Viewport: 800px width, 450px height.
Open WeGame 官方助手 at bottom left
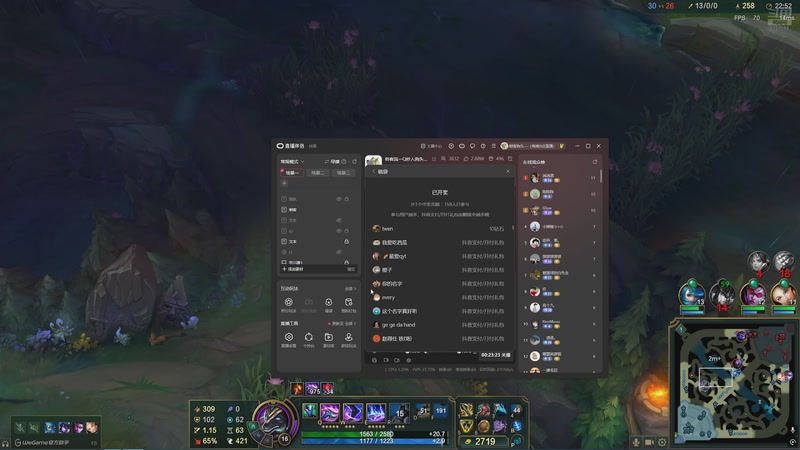[x=42, y=442]
